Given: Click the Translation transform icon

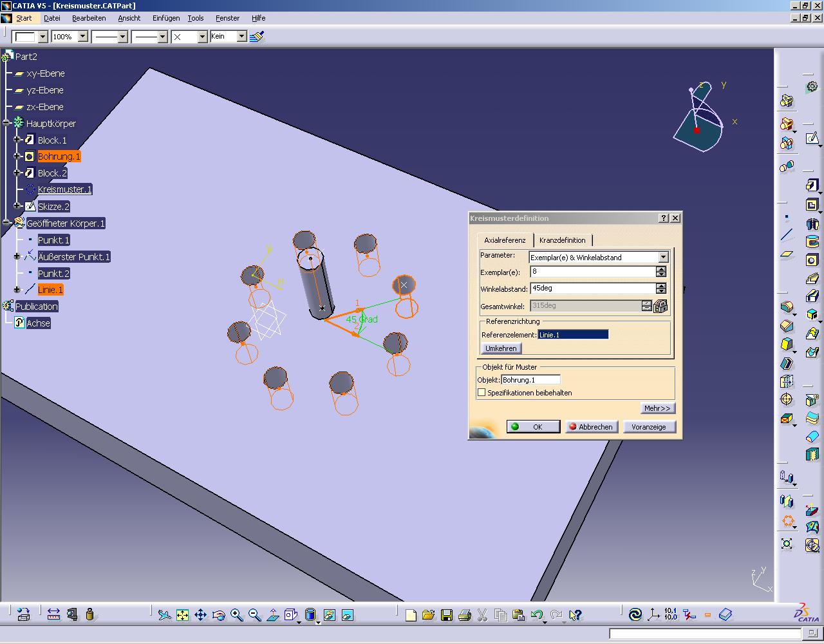Looking at the screenshot, I should [x=787, y=477].
